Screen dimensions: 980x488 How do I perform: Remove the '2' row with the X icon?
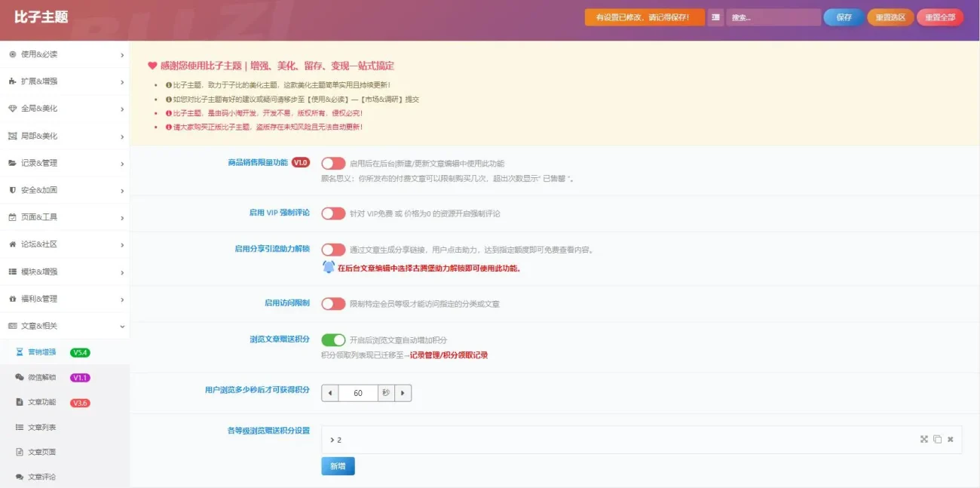[951, 439]
